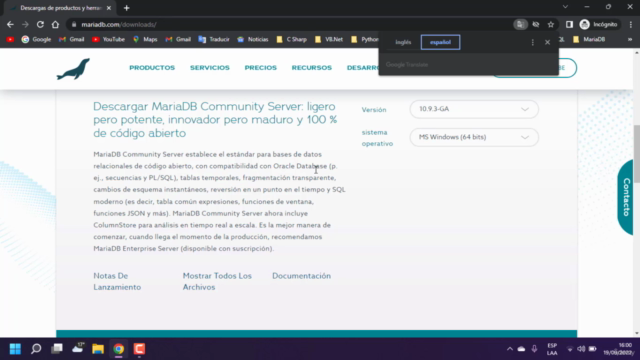The image size is (640, 360).
Task: Open the PRECIOS menu
Action: 260,68
